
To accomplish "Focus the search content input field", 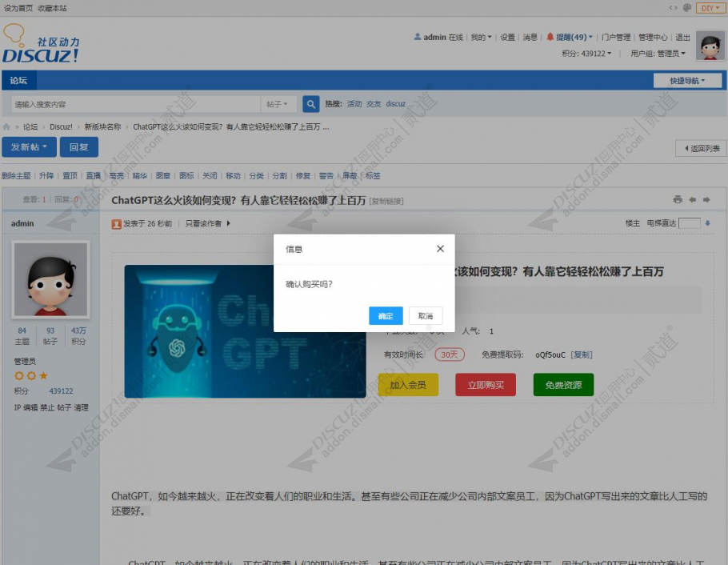I will 135,104.
